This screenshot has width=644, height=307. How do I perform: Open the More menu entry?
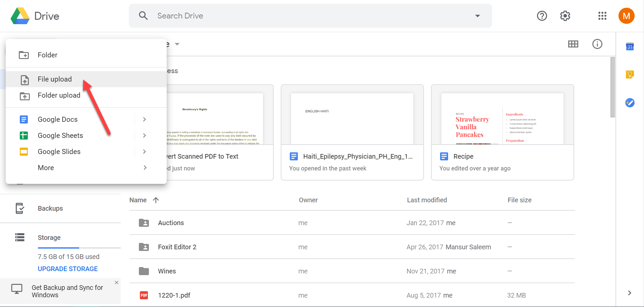tap(86, 168)
